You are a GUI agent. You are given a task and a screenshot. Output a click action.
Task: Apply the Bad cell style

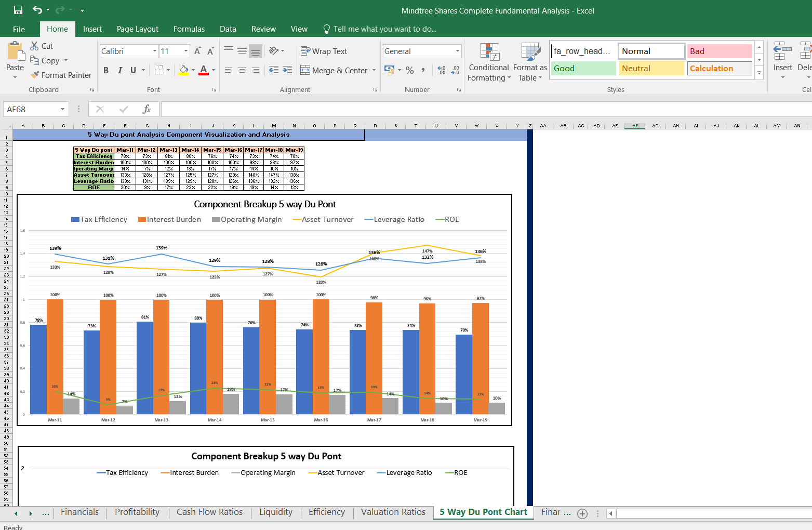click(720, 51)
